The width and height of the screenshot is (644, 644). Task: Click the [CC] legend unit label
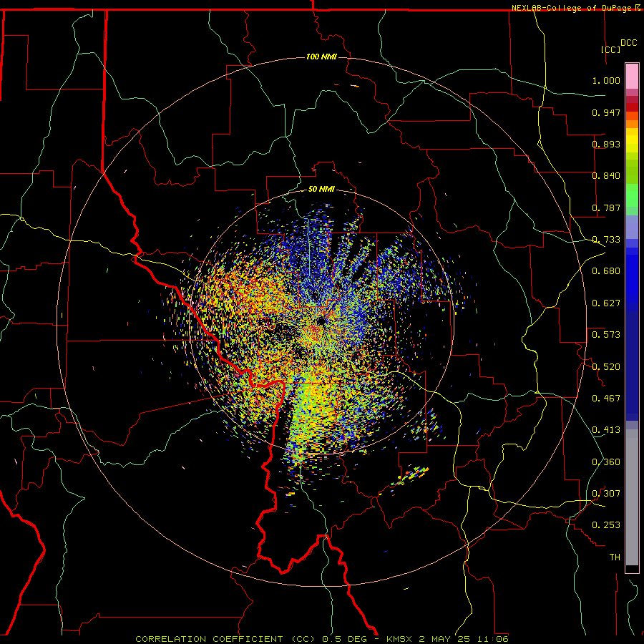click(x=610, y=49)
